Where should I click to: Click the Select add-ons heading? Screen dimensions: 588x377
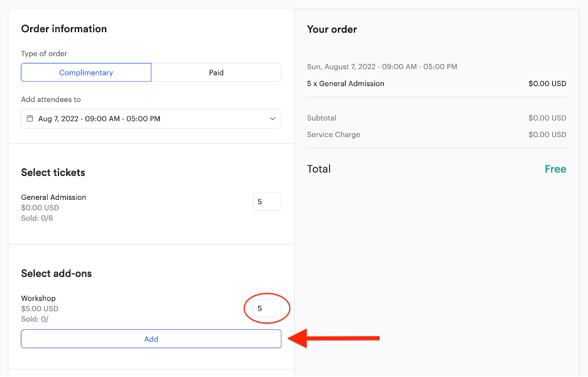click(x=57, y=273)
